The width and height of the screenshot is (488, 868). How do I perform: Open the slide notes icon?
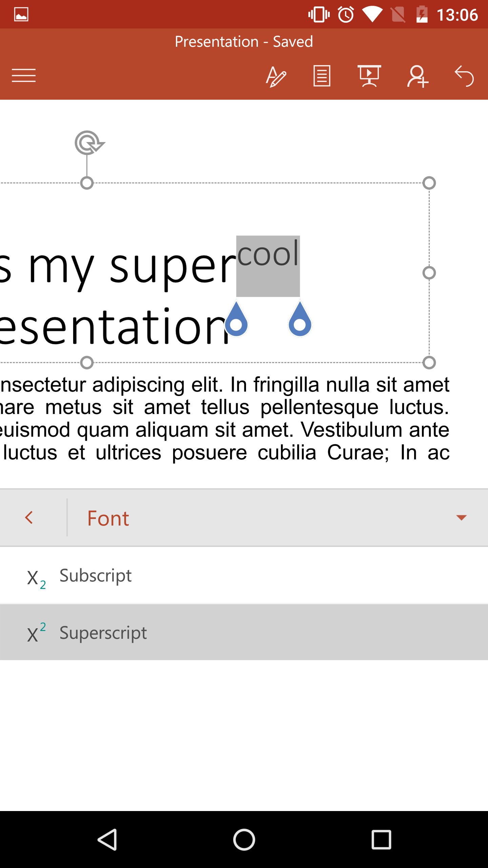322,76
